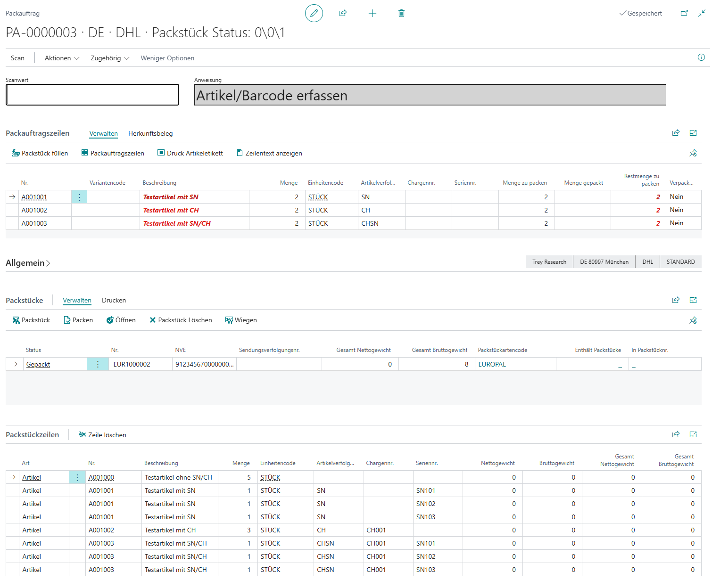
Task: Switch to the Drucken tab in Packstücke
Action: click(114, 300)
